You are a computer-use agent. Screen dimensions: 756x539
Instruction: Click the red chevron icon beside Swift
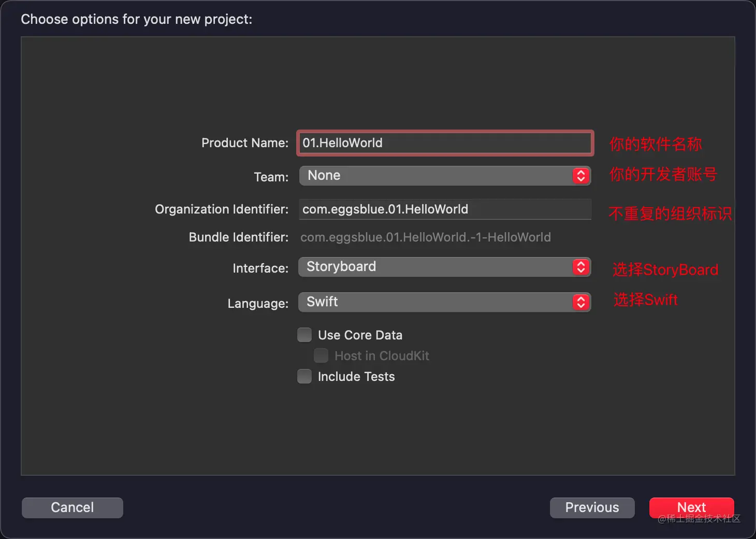581,302
